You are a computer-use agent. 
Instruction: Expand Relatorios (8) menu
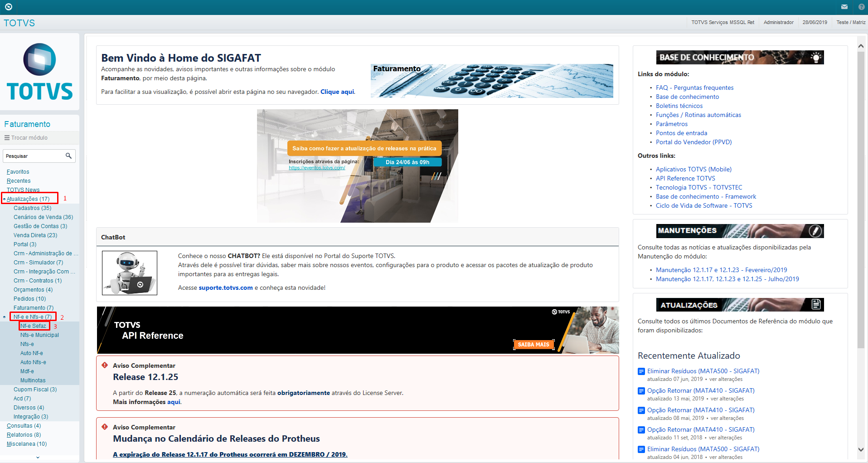coord(24,435)
